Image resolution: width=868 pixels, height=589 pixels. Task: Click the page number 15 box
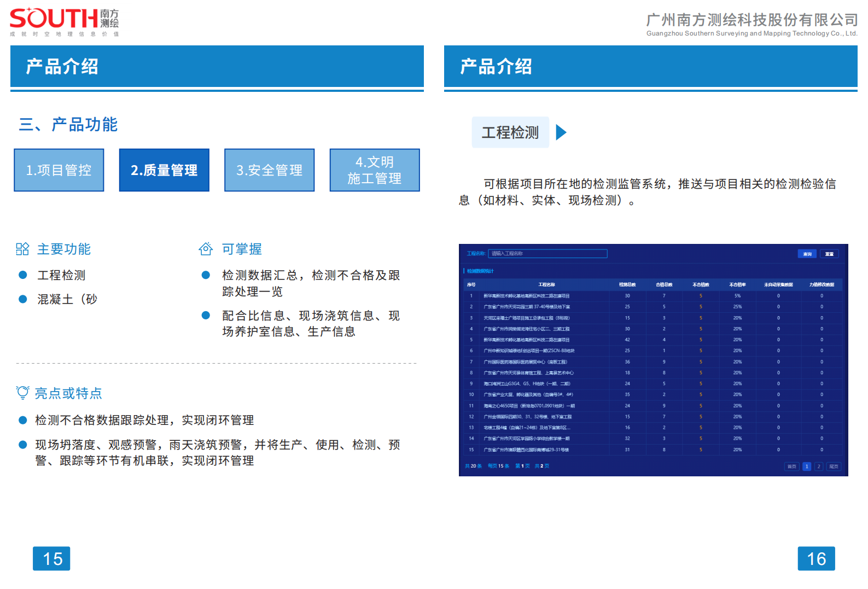click(51, 558)
